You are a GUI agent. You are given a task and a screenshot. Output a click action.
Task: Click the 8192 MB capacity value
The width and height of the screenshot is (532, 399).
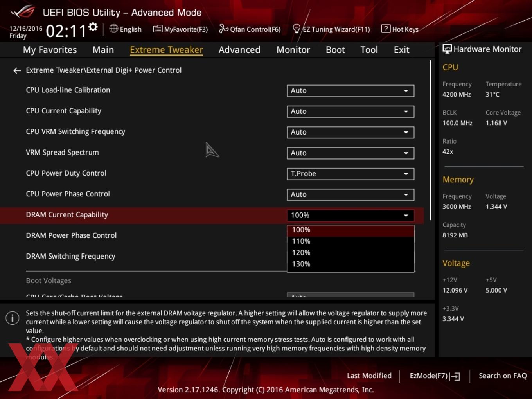pos(455,235)
